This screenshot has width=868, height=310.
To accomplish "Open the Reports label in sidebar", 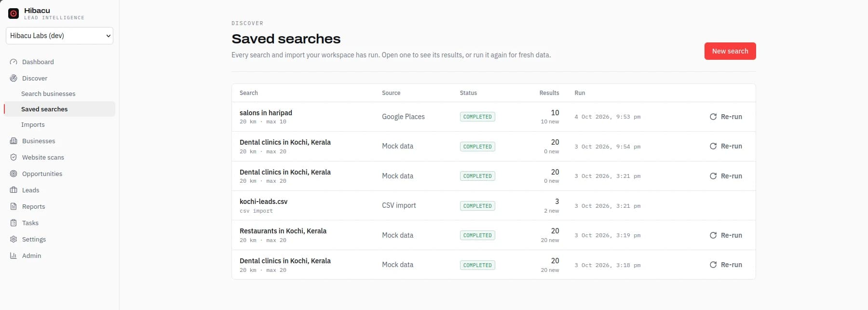I will click(x=34, y=206).
